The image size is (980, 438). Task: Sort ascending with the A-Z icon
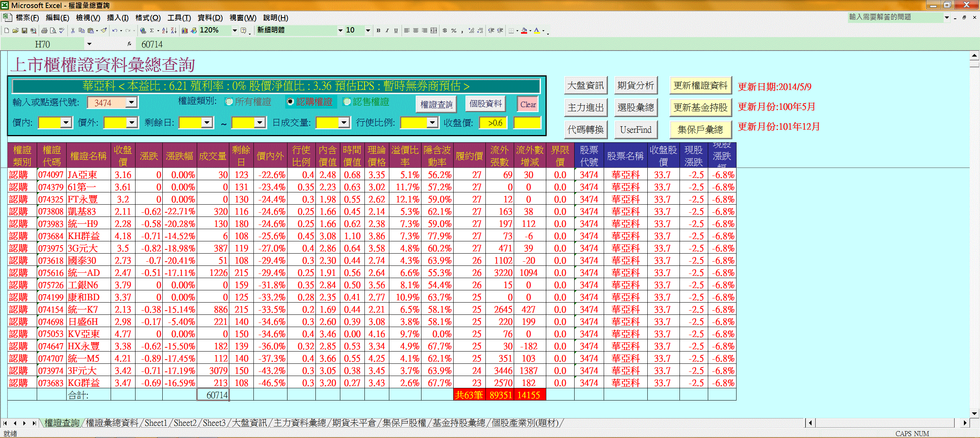click(165, 31)
